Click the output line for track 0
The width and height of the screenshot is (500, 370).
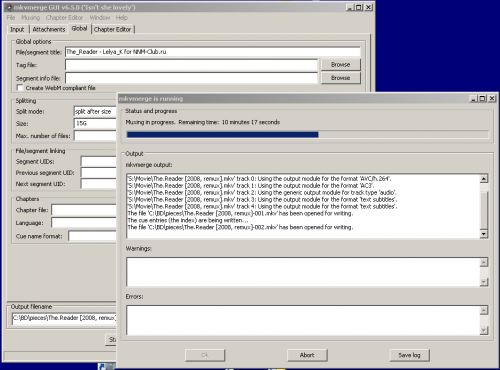coord(259,179)
